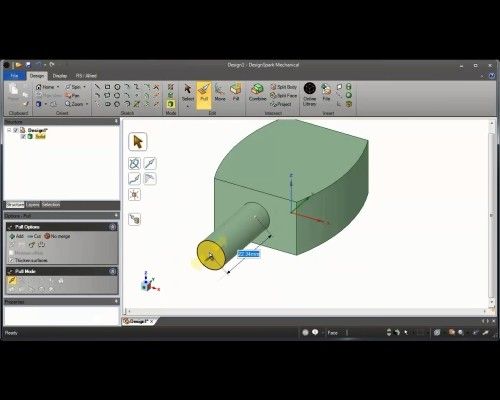Pin the Structure panel
500x400 pixels.
pos(116,121)
